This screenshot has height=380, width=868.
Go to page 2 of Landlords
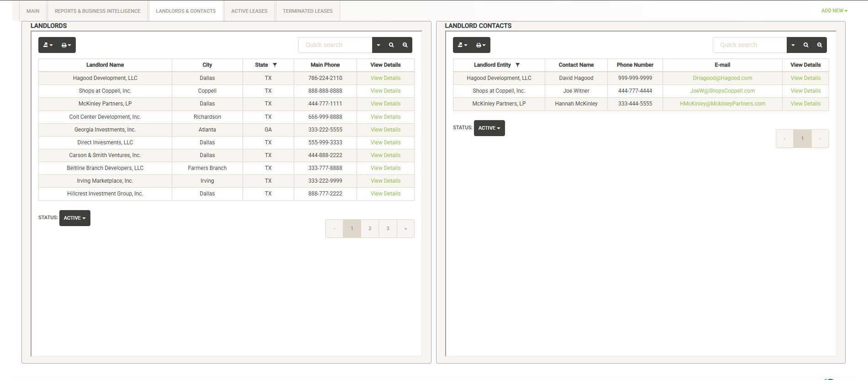tap(370, 229)
